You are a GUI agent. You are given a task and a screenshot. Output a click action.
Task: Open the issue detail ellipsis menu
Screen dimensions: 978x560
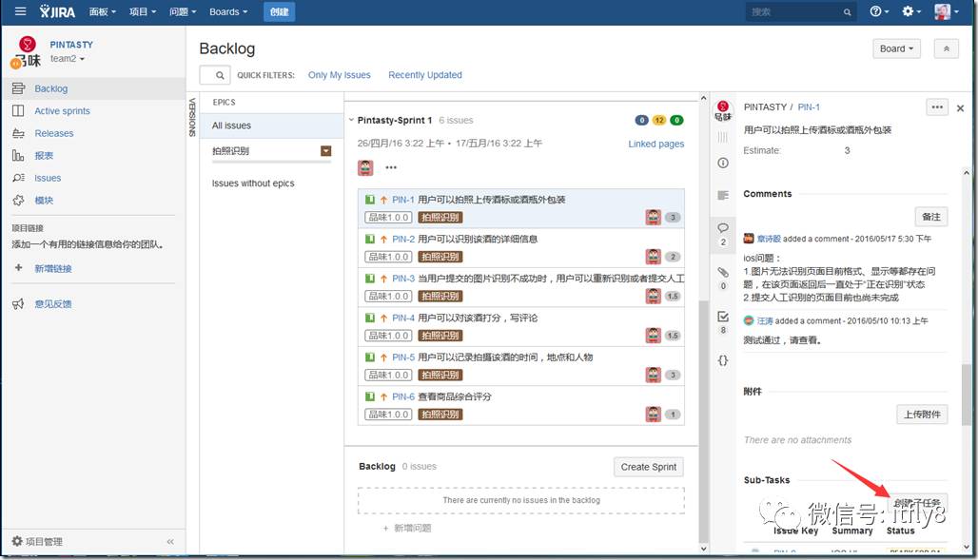937,107
